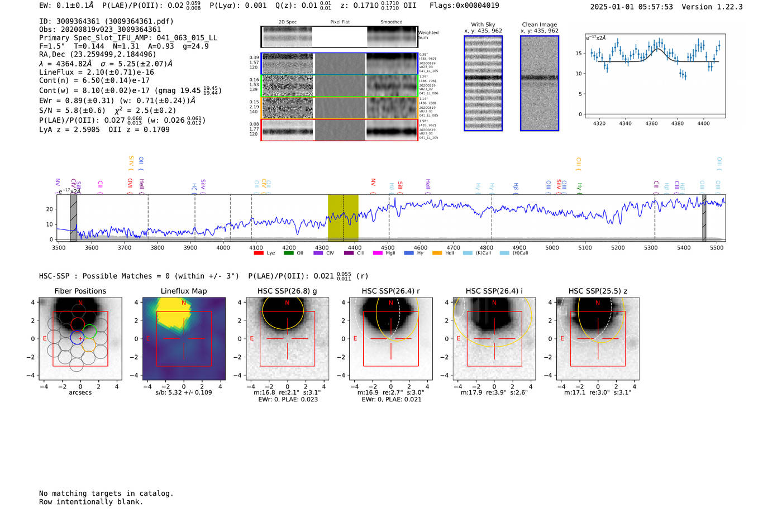
Task: Click the With Sky cutout image
Action: (483, 83)
